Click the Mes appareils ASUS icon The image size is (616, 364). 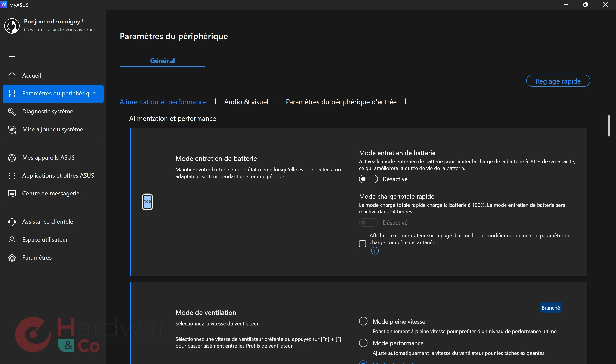click(x=12, y=158)
